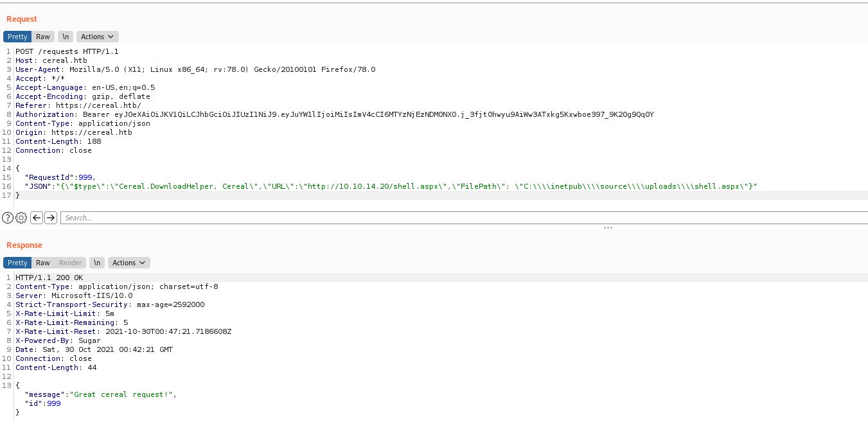Click Connection: close in the request
Viewport: 868px width, 422px height.
(53, 150)
